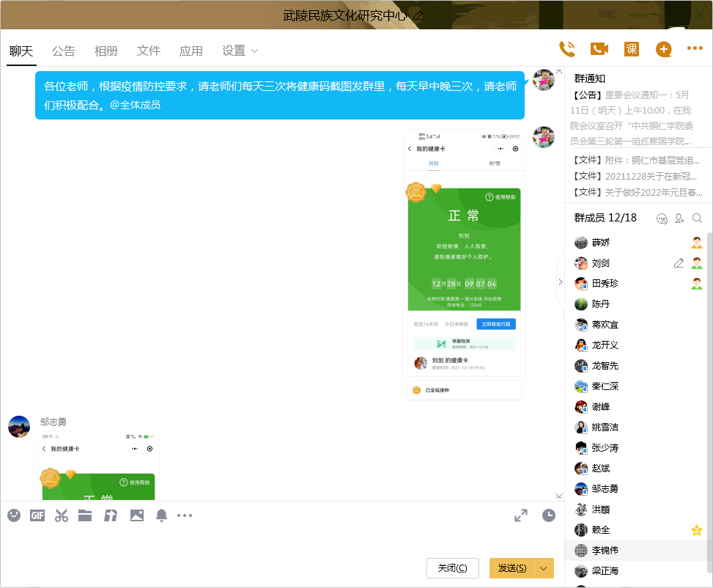Start a group video call

pyautogui.click(x=599, y=49)
